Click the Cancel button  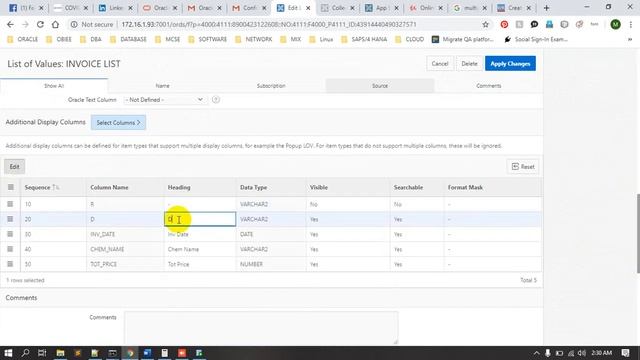[440, 64]
